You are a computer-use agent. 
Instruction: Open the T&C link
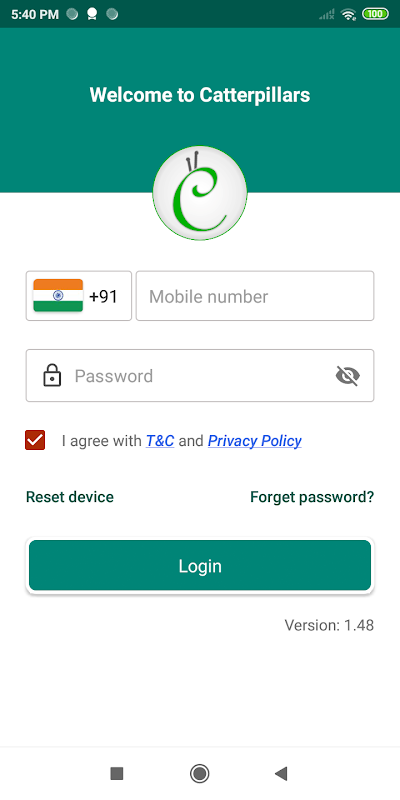point(160,440)
